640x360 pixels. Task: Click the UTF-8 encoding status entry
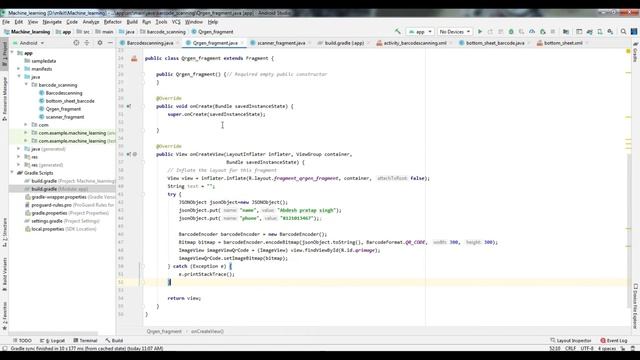pyautogui.click(x=587, y=349)
